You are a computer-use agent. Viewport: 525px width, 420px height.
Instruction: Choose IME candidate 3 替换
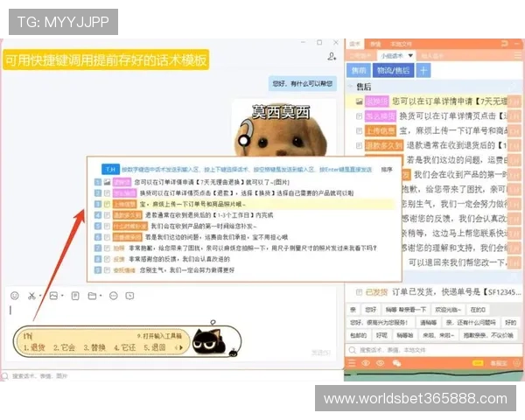point(94,347)
